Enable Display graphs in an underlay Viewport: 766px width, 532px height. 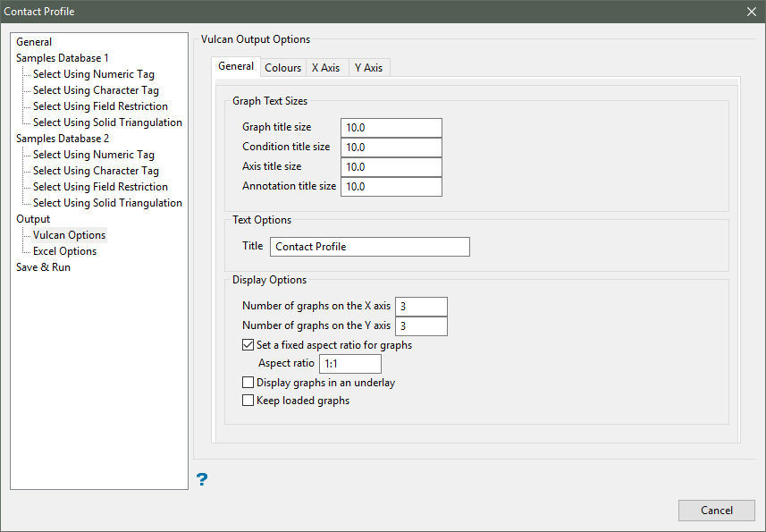[x=248, y=383]
